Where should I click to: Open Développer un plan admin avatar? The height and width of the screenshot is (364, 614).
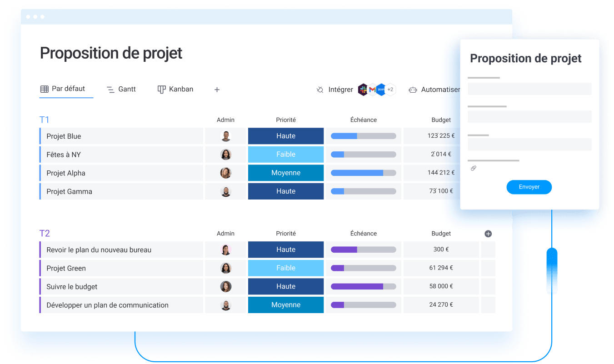(226, 305)
